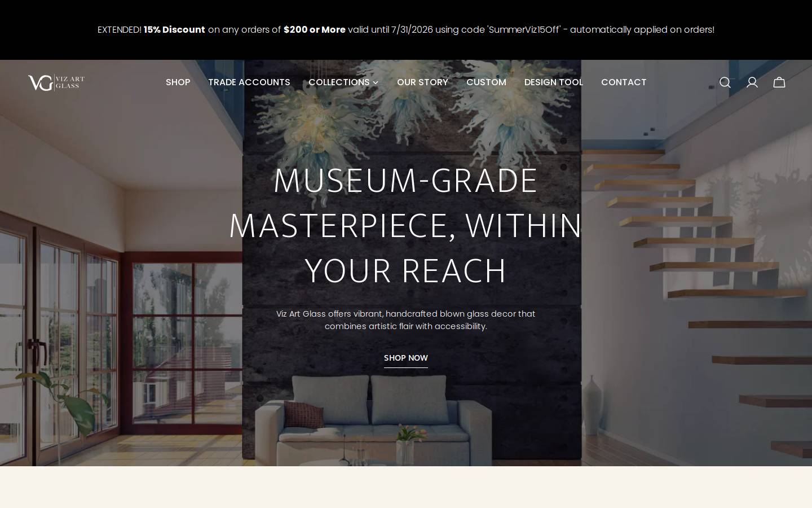Screen dimensions: 812x508
Task: Open the Our Story page
Action: pos(422,82)
